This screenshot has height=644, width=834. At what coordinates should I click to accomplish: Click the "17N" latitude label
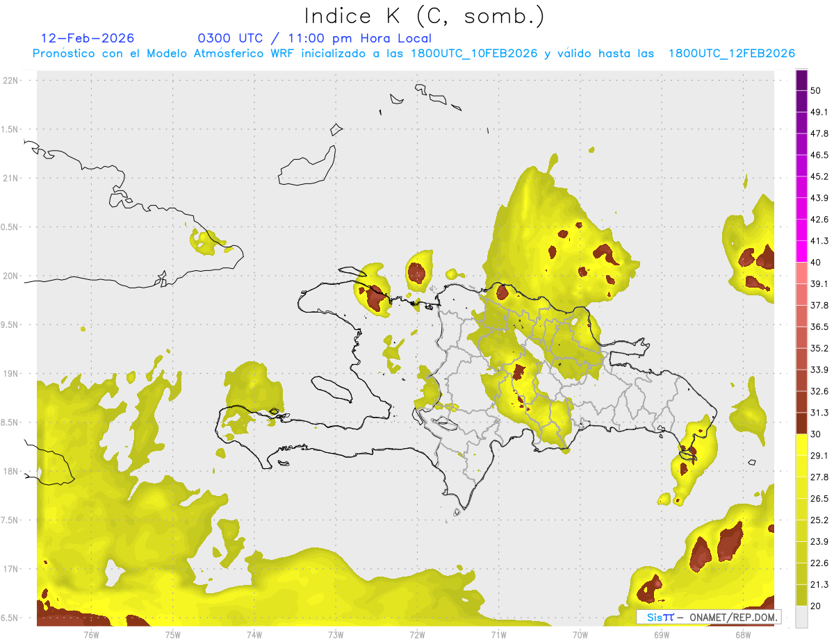coord(11,570)
